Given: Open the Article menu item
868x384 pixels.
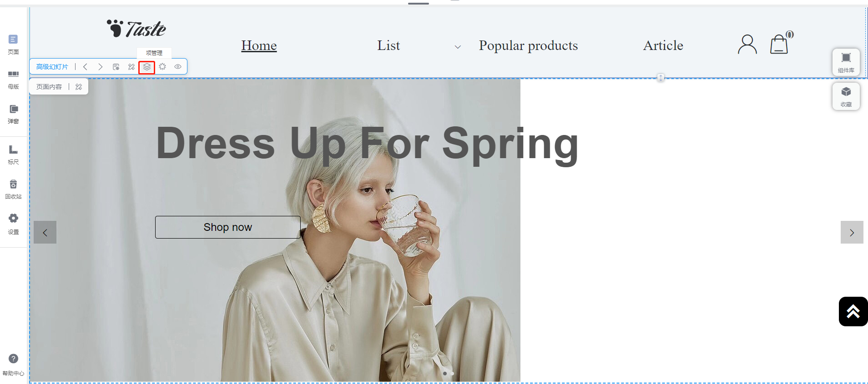Looking at the screenshot, I should click(x=663, y=45).
